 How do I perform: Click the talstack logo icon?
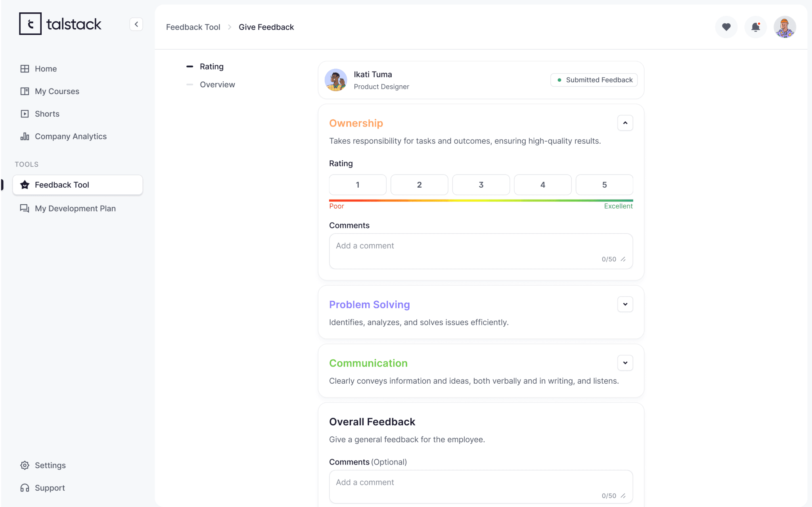click(30, 24)
